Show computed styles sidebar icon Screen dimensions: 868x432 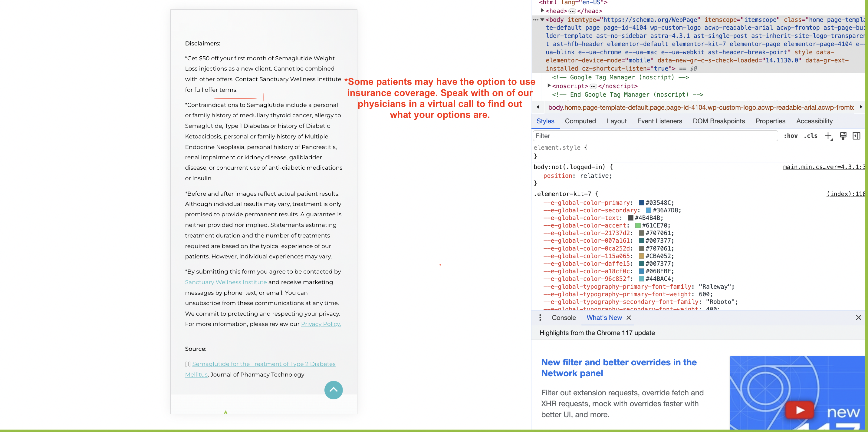856,136
